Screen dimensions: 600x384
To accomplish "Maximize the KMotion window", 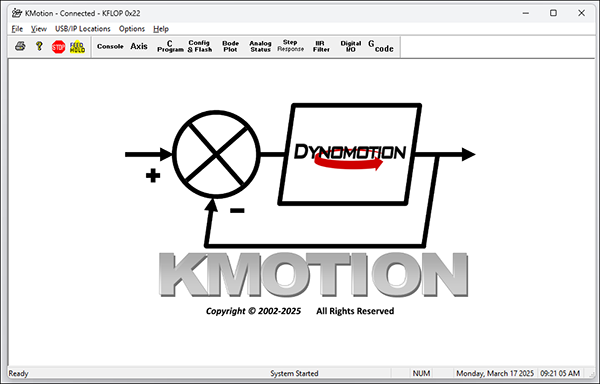I will click(x=553, y=13).
